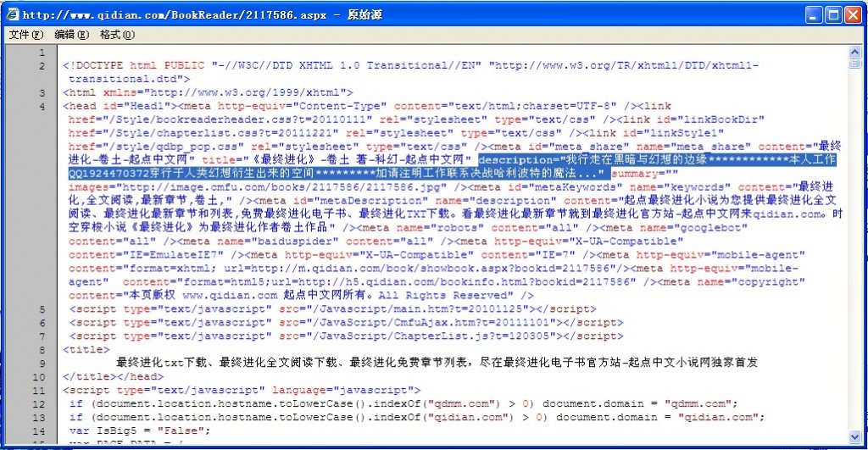Click line number 5 in the gutter
Viewport: 868px width, 450px height.
[x=42, y=309]
